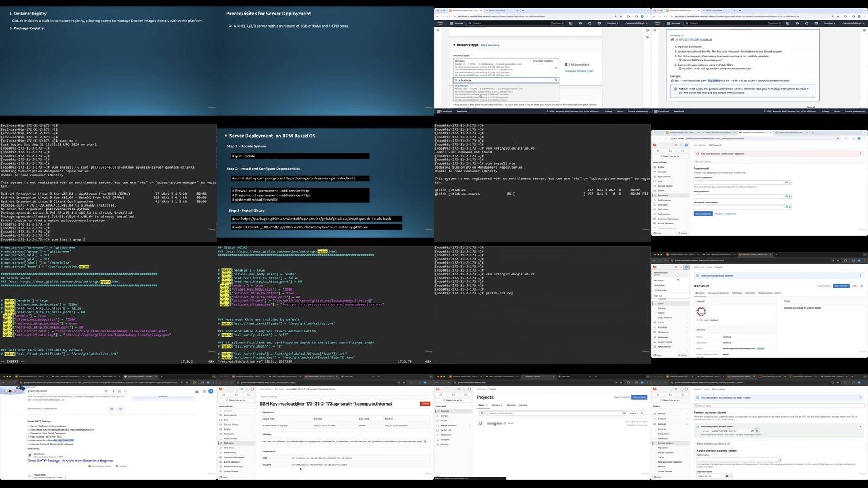The width and height of the screenshot is (868, 488).
Task: Open Gmail SMTP Settings Know-How Guide search result
Action: [71, 461]
